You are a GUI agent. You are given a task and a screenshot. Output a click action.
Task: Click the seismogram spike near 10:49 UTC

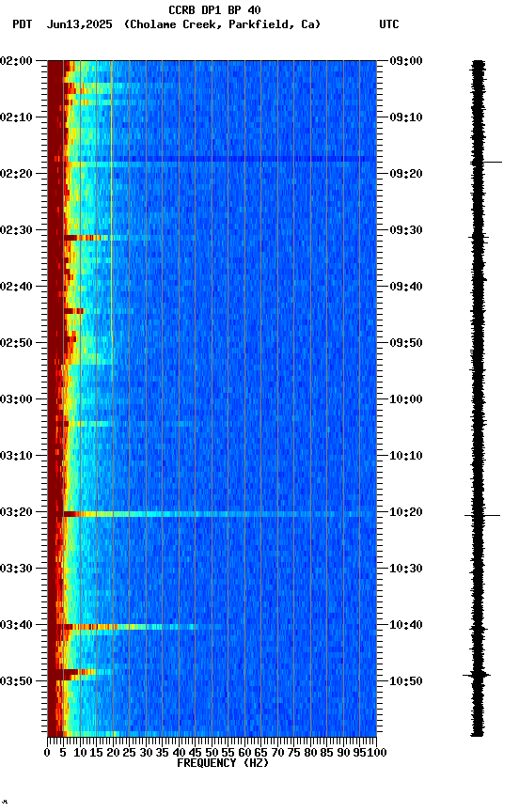click(x=477, y=676)
